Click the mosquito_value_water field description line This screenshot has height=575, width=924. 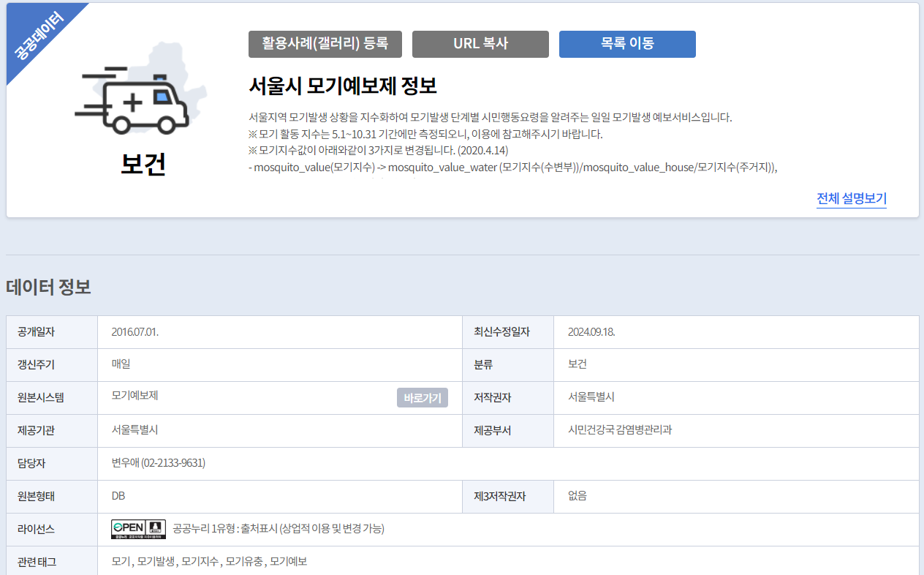[x=513, y=168]
